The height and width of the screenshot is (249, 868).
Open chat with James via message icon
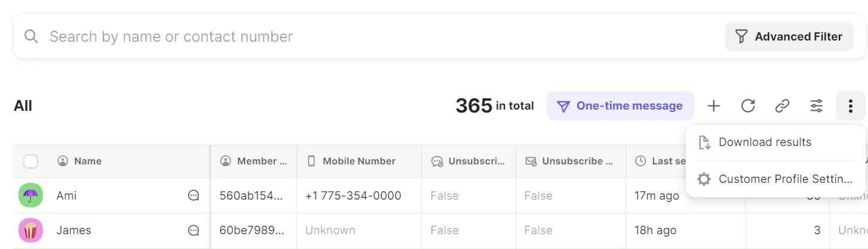point(193,230)
